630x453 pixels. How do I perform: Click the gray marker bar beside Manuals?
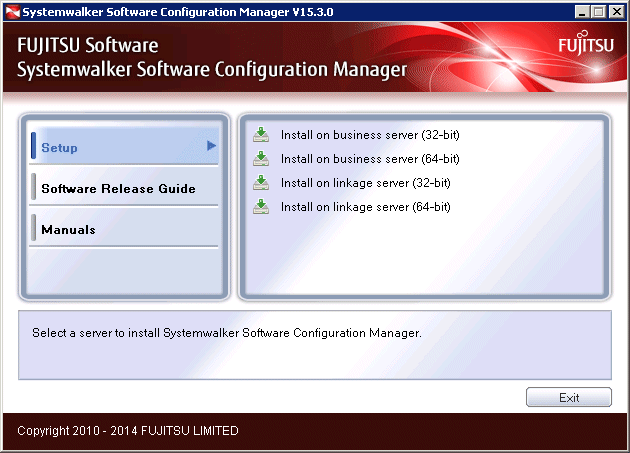click(34, 229)
